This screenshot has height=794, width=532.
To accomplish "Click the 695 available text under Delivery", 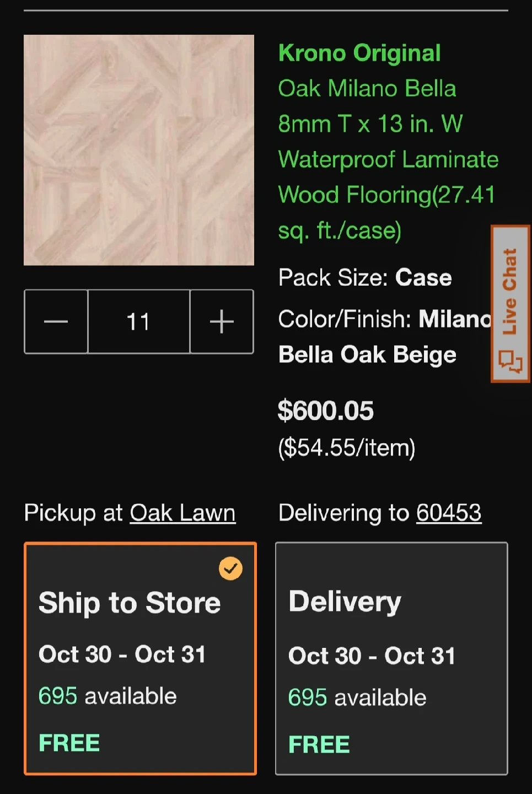I will (x=357, y=698).
